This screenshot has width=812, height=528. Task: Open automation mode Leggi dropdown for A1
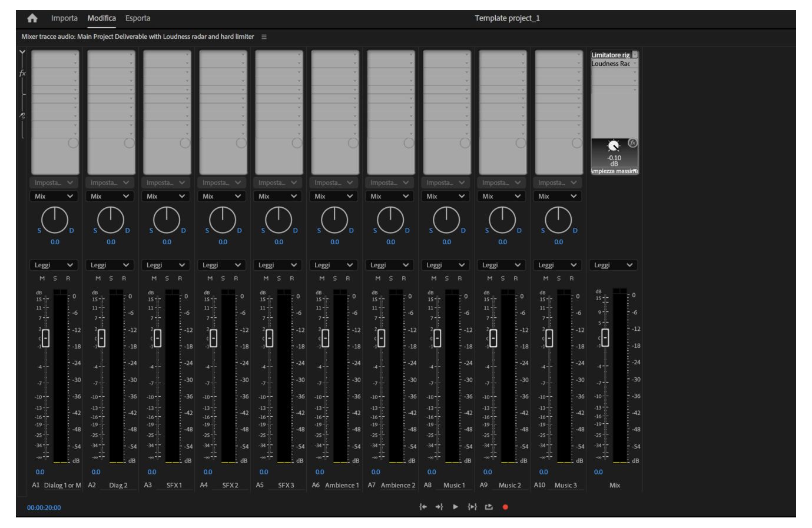coord(54,265)
